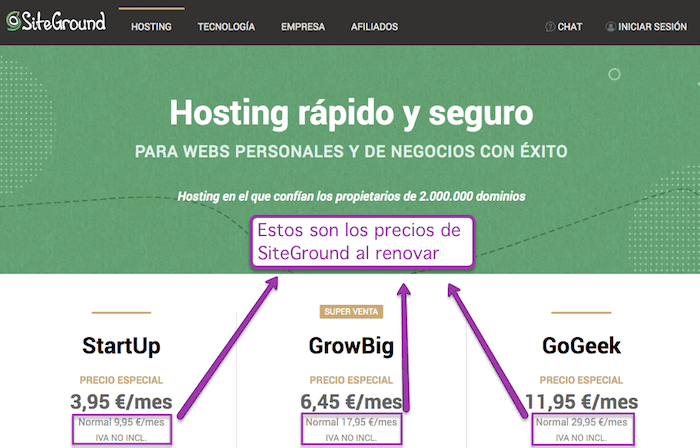Open the HOSTING menu
Viewport: 700px width, 448px height.
point(151,27)
